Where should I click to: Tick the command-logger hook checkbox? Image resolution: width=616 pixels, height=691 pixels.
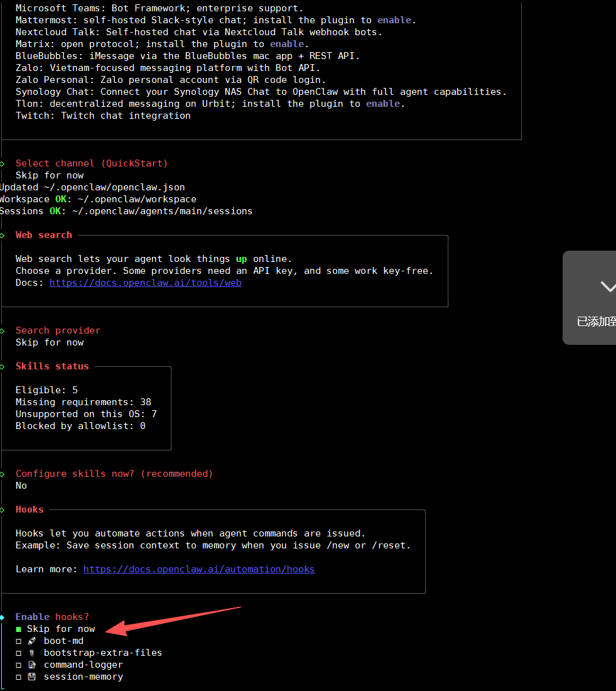(18, 665)
